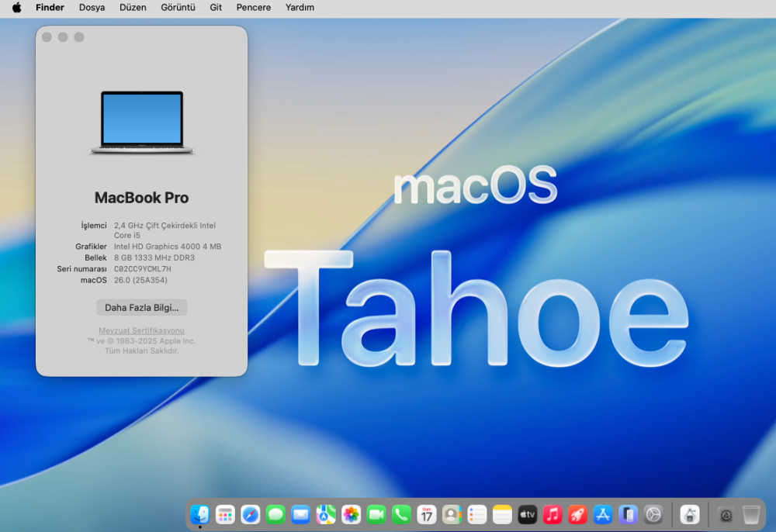Open the yellow Notes app icon

502,515
